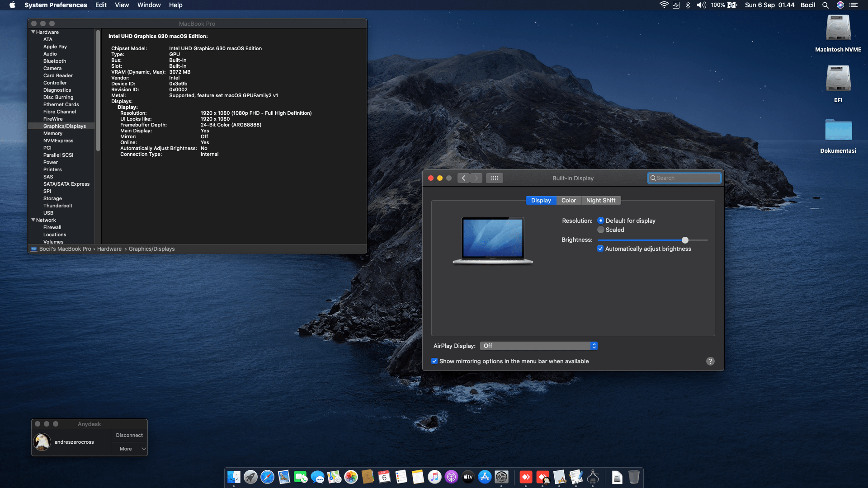Collapse the Network section in sidebar
The width and height of the screenshot is (868, 488).
[33, 220]
